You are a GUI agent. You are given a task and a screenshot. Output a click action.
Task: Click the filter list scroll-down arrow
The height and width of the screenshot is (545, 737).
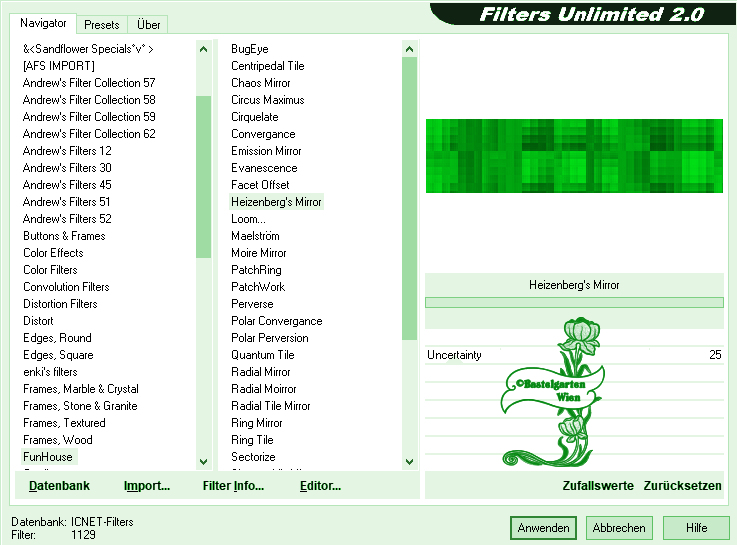click(x=409, y=461)
